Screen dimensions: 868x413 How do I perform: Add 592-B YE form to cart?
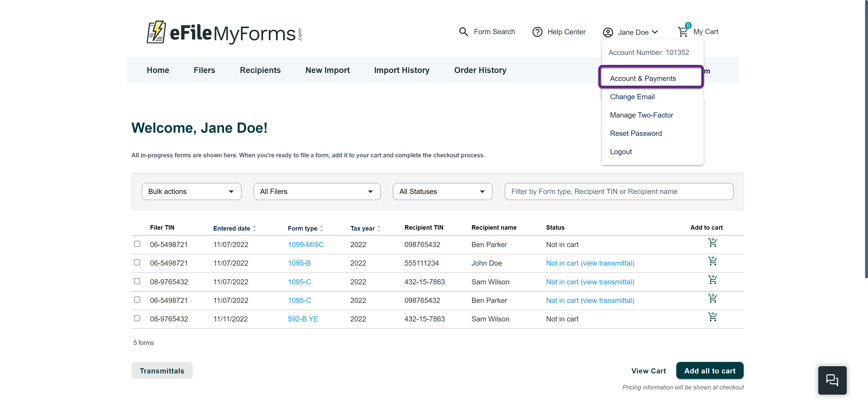point(712,317)
